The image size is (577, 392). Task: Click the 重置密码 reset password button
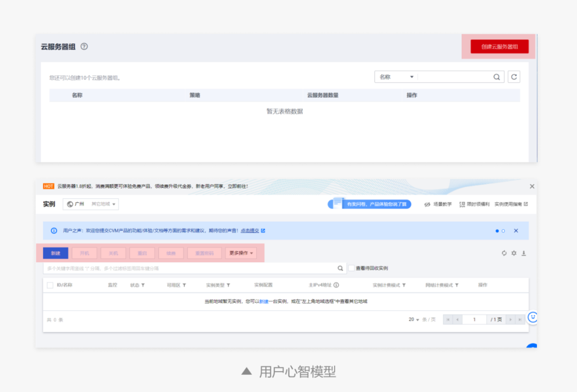point(204,253)
